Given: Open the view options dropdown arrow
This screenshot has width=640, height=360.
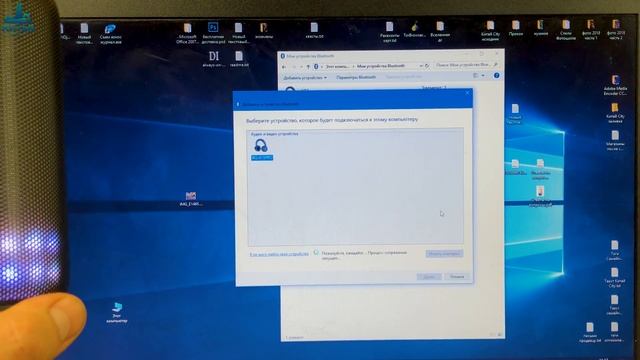Looking at the screenshot, I should 483,76.
